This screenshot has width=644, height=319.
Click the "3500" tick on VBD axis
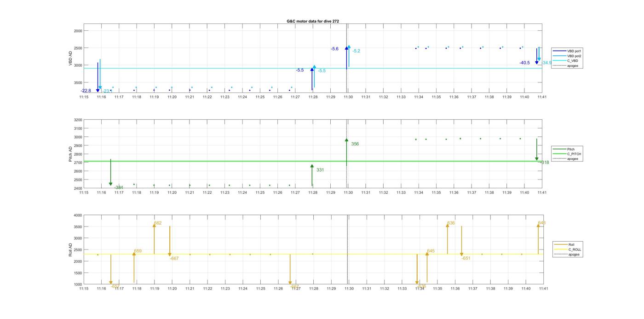[x=78, y=82]
